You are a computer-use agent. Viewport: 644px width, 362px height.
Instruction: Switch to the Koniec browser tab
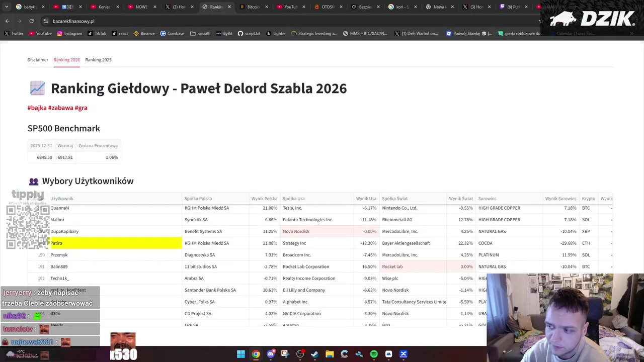click(x=104, y=7)
